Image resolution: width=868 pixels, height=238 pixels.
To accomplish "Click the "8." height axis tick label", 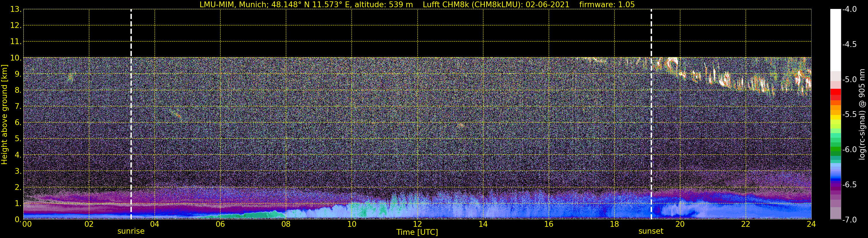I will pyautogui.click(x=18, y=90).
